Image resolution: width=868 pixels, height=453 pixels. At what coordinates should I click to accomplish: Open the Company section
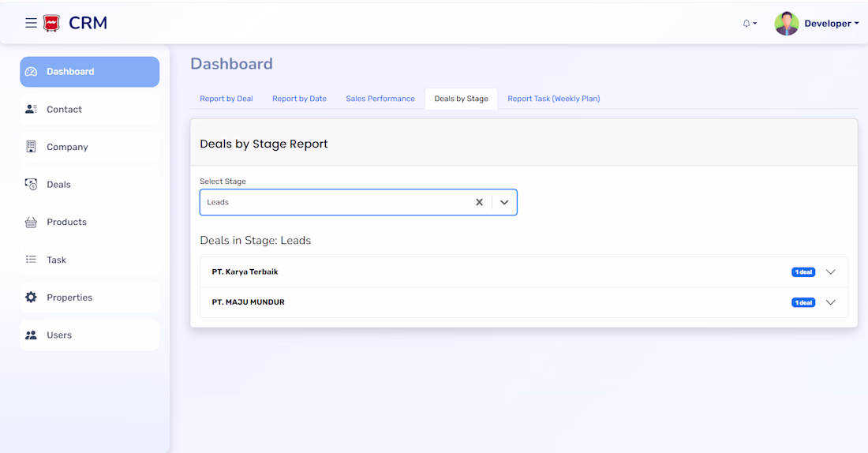[90, 147]
